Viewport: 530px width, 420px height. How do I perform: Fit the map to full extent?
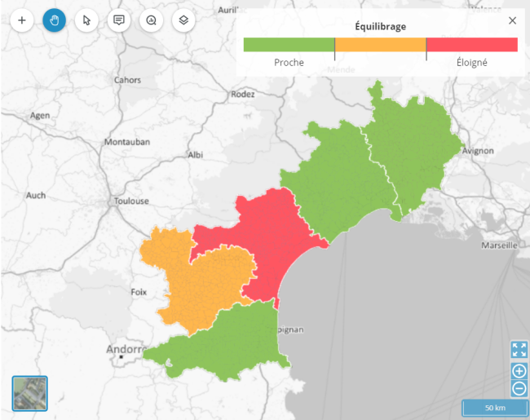point(519,350)
